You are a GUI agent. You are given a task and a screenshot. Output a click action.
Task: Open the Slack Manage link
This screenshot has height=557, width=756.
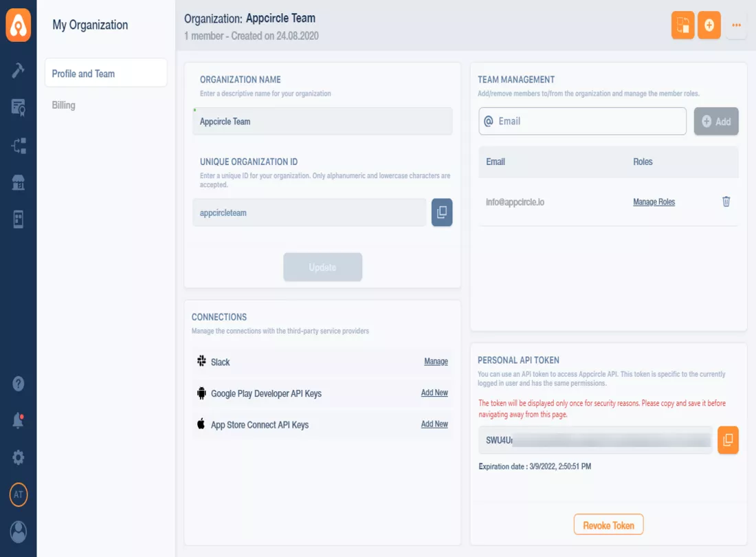click(436, 362)
